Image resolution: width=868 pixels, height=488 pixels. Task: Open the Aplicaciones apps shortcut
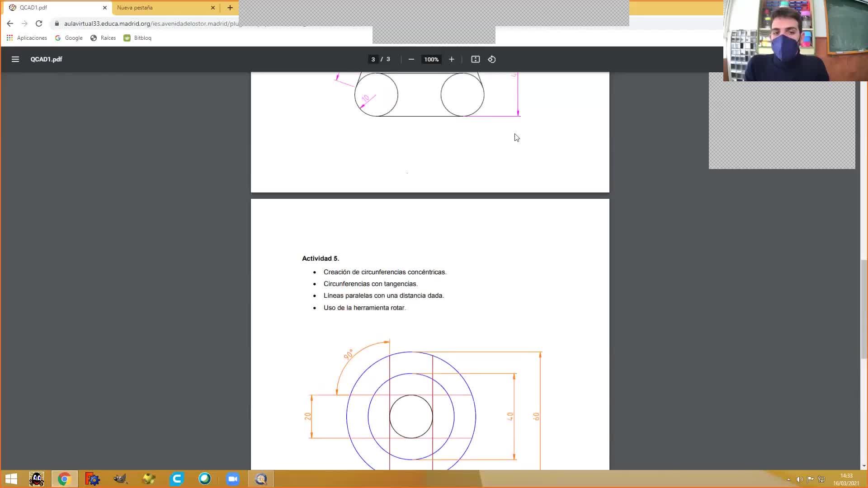27,38
